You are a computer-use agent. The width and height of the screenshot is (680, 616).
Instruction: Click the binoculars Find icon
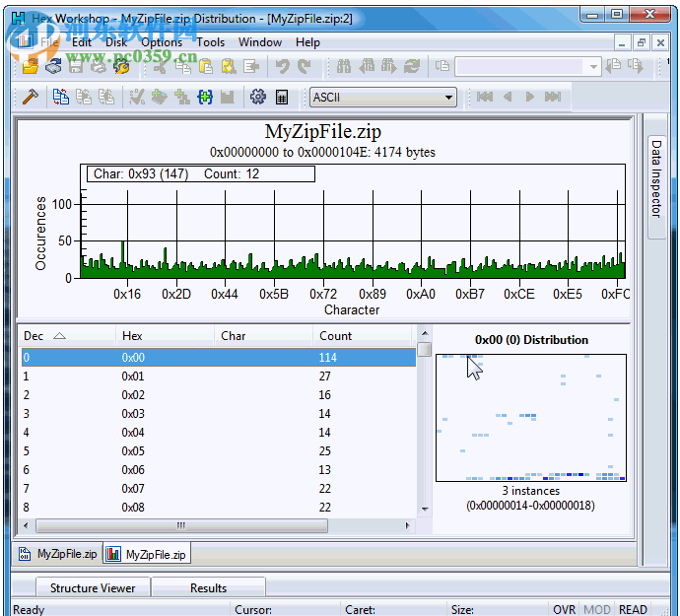tap(344, 66)
